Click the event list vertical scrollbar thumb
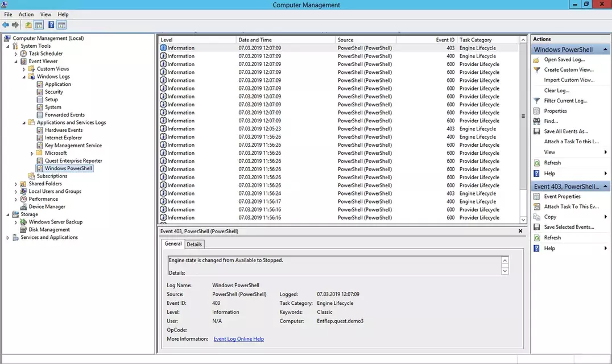Image resolution: width=612 pixels, height=364 pixels. tap(523, 116)
